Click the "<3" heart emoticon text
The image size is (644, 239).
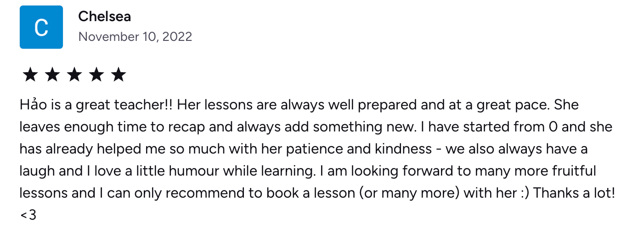coord(28,215)
